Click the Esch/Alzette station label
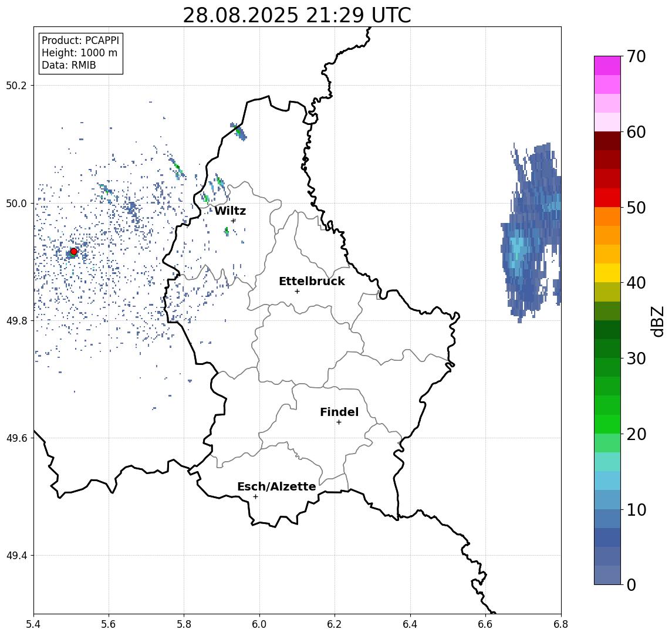 [x=276, y=486]
